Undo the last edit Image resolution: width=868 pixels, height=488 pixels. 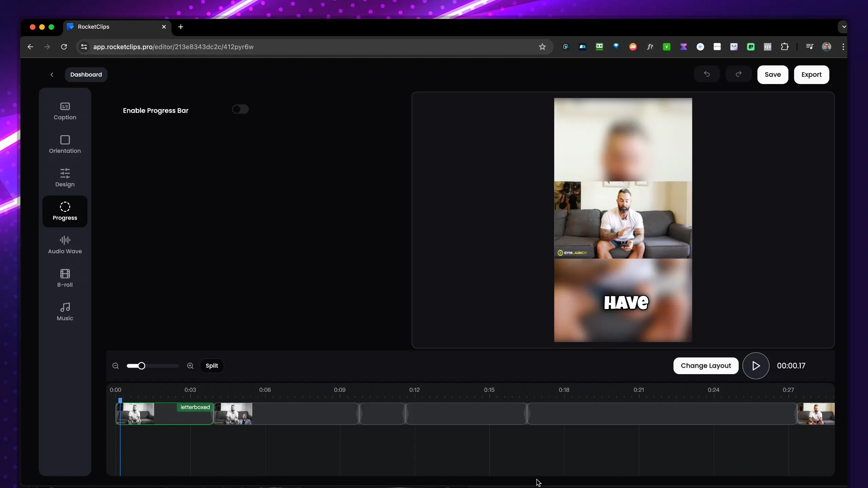pyautogui.click(x=707, y=74)
